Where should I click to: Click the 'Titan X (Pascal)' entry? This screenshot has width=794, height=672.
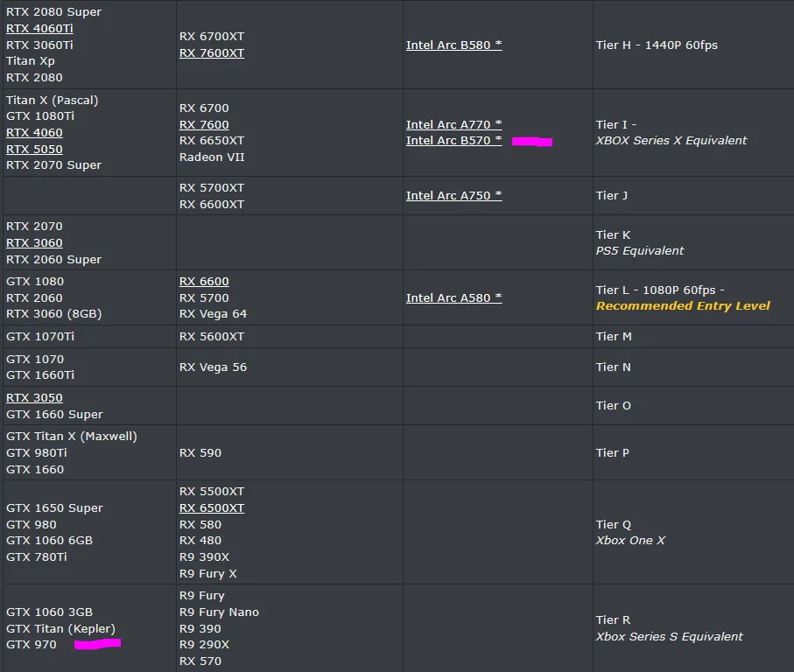53,101
